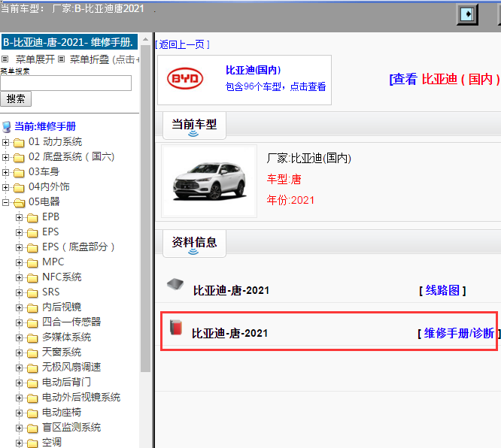Expand the 内后视镜 node
501x448 pixels.
click(x=19, y=307)
